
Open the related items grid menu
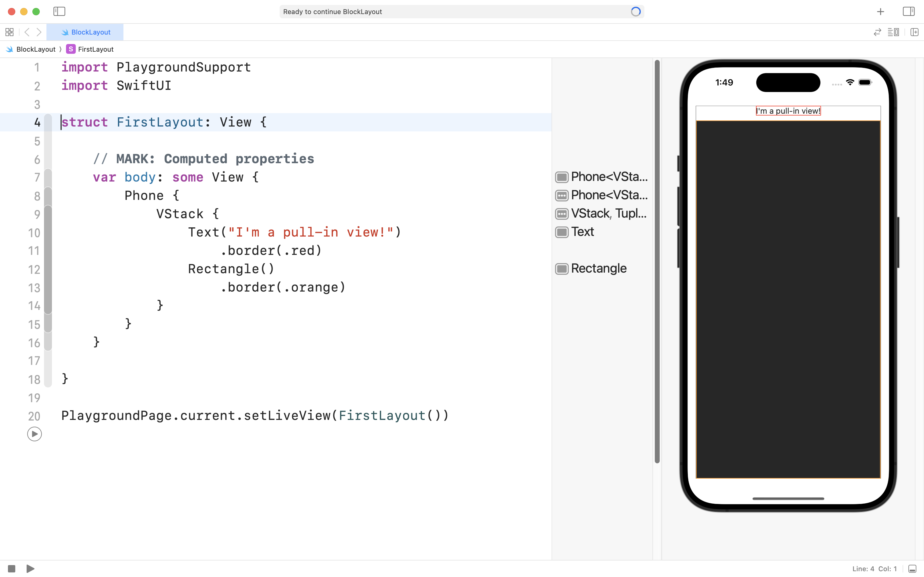coord(9,32)
